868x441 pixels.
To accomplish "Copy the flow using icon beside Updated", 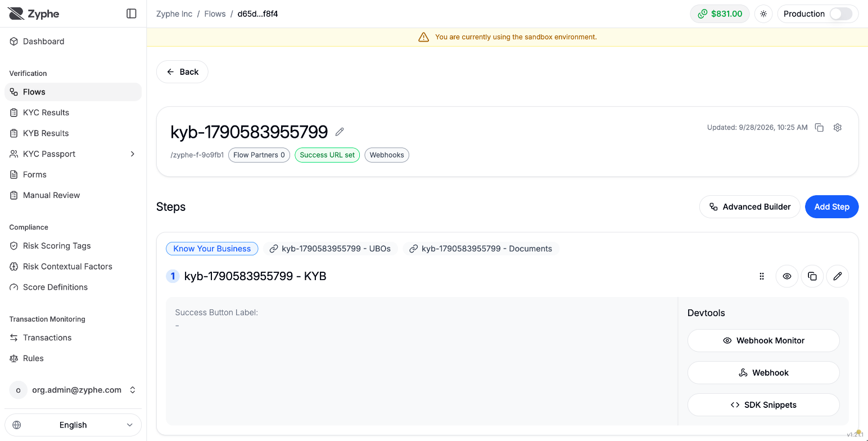I will click(x=820, y=128).
